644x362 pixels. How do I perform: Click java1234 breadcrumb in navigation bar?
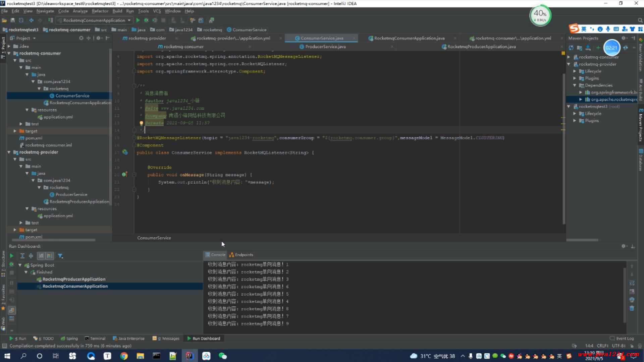(x=181, y=29)
